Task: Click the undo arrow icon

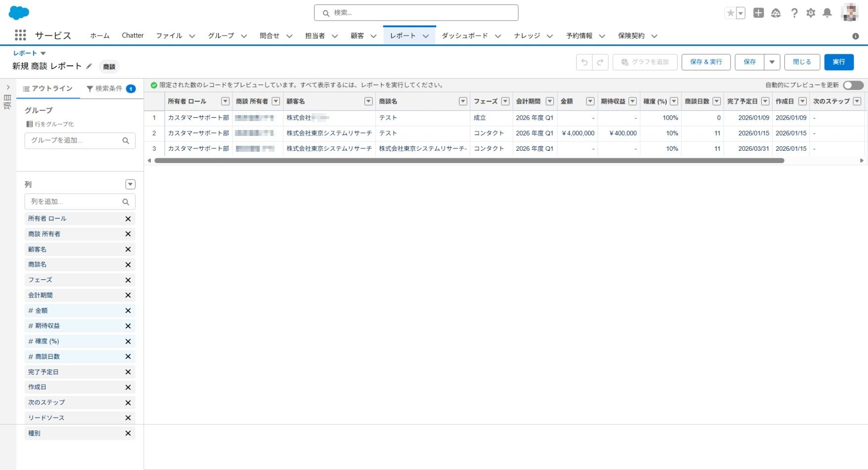Action: tap(584, 62)
